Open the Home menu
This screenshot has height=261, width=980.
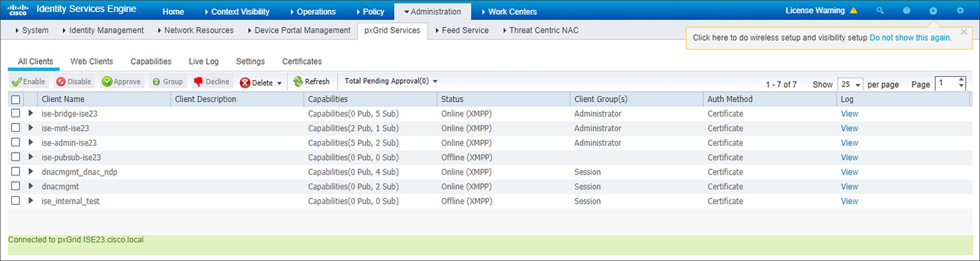coord(173,12)
